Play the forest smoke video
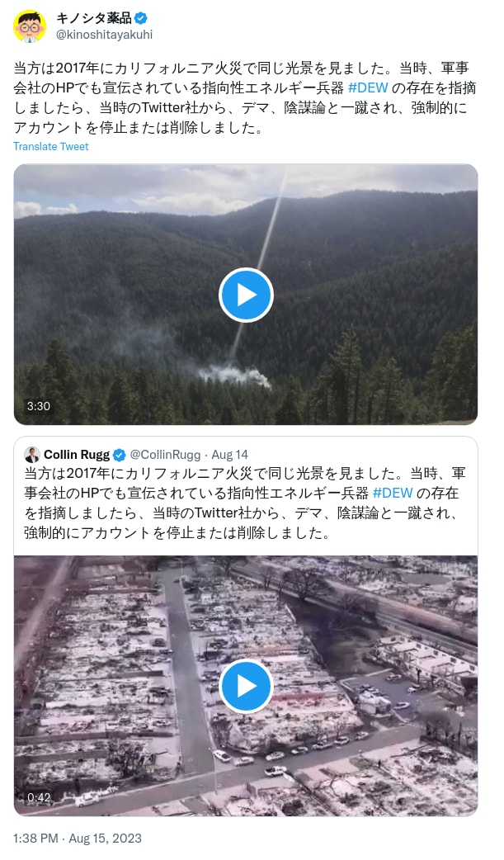 246,295
